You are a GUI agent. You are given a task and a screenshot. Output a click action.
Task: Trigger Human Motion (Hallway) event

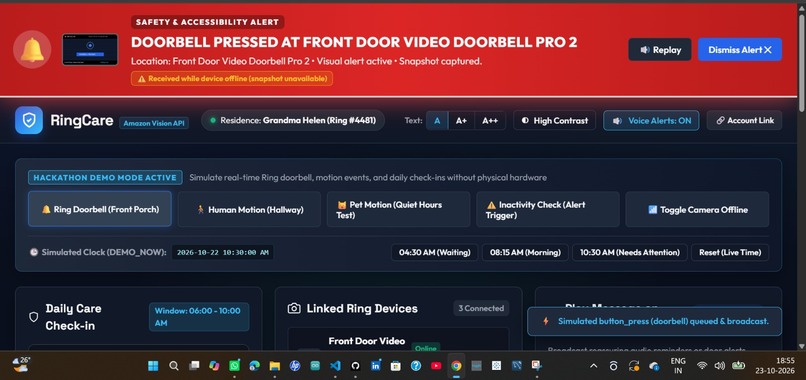[249, 209]
